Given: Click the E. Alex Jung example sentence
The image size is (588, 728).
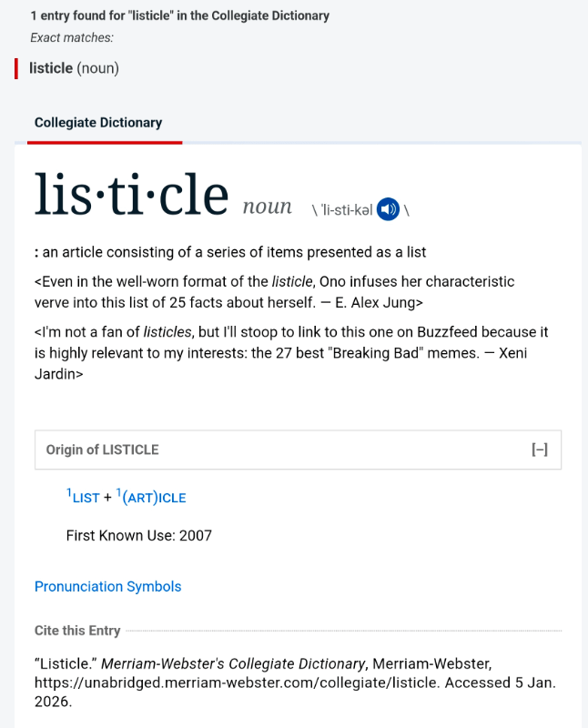Looking at the screenshot, I should (x=273, y=291).
